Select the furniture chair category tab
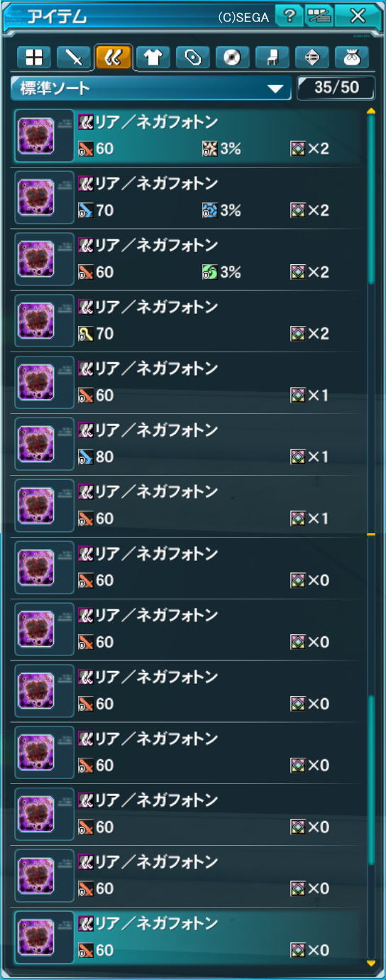Image resolution: width=386 pixels, height=980 pixels. click(x=272, y=58)
